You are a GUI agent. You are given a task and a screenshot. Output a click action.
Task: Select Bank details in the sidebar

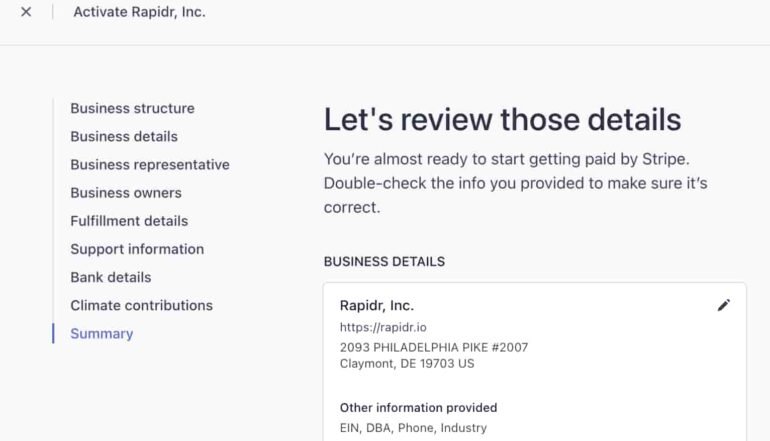click(110, 277)
